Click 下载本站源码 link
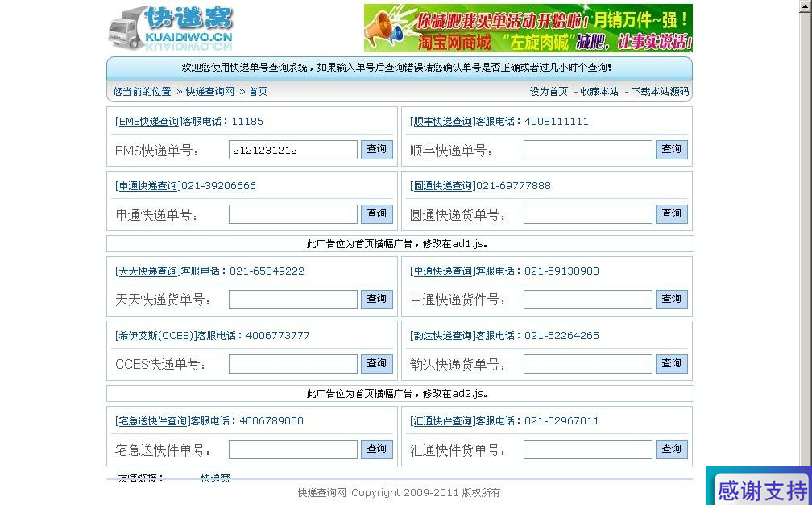Screen dimensions: 812x505 [x=660, y=92]
